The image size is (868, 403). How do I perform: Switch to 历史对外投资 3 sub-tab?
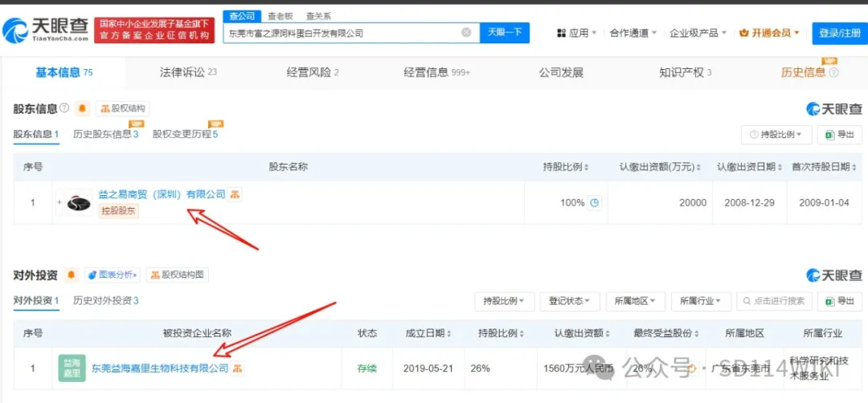pyautogui.click(x=106, y=301)
